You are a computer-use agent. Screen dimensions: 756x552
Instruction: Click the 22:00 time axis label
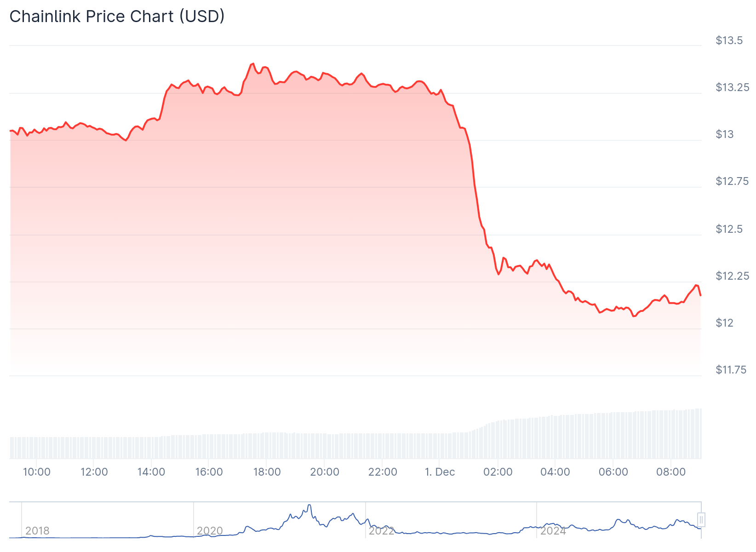point(383,472)
